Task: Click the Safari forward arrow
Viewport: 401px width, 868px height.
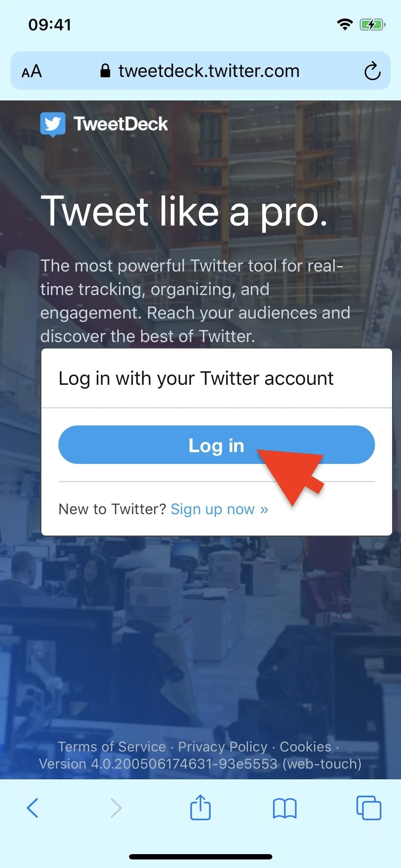Action: coord(116,808)
